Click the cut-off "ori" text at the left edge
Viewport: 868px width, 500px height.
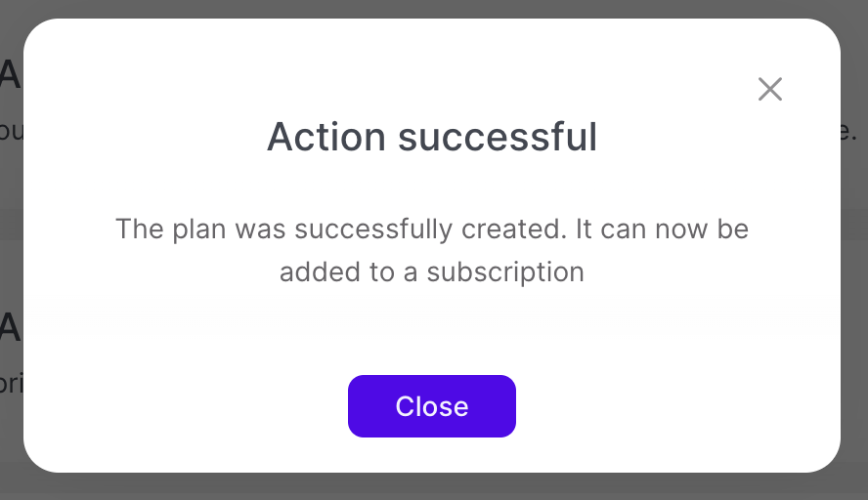point(11,382)
